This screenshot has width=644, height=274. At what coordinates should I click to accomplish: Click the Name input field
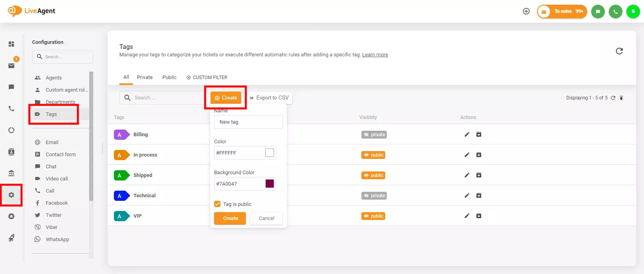coord(248,122)
